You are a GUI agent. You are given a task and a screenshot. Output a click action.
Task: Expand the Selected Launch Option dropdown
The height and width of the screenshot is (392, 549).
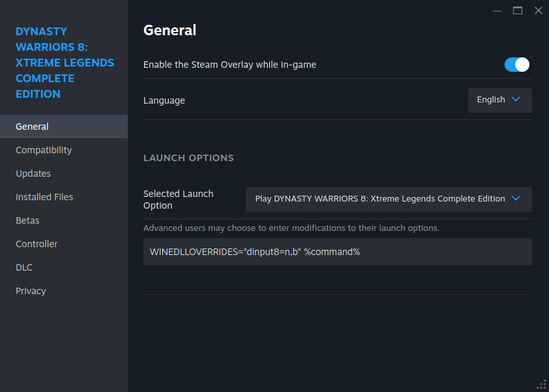point(389,200)
